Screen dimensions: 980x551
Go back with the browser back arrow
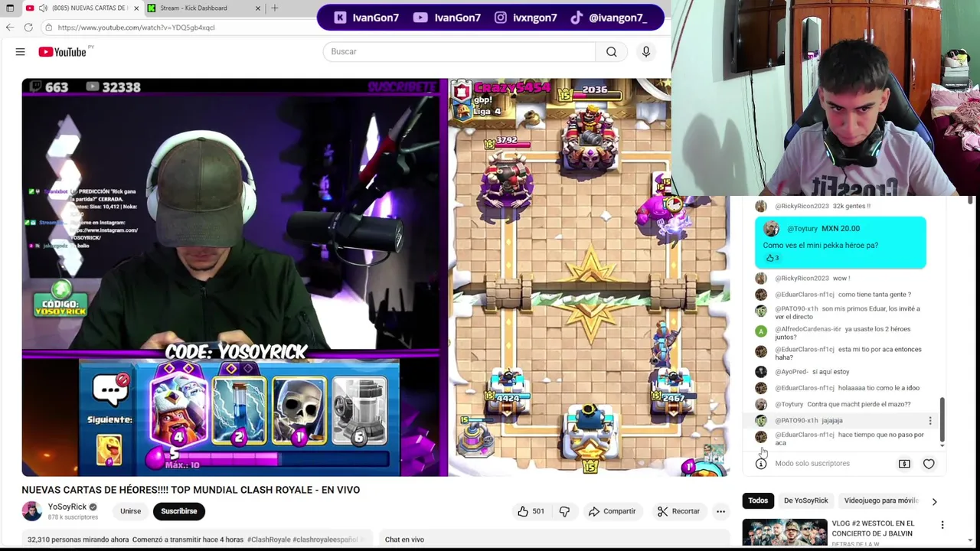click(9, 27)
